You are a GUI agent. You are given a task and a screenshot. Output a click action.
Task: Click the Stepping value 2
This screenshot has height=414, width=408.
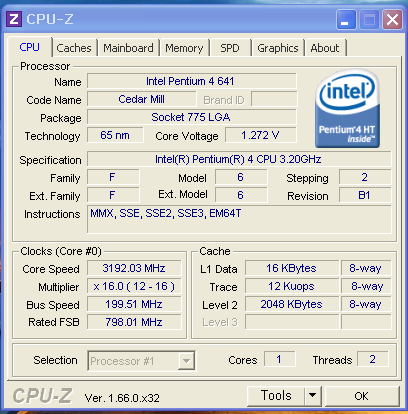point(365,177)
